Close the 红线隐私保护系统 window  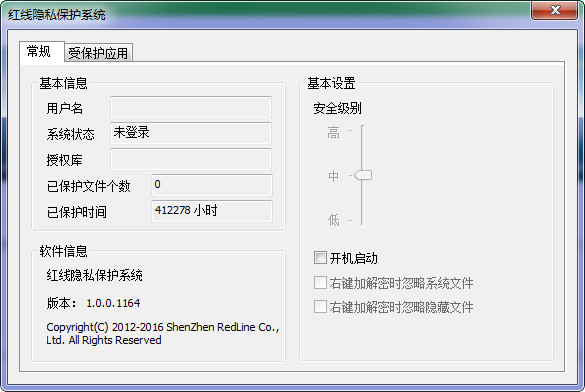click(555, 10)
